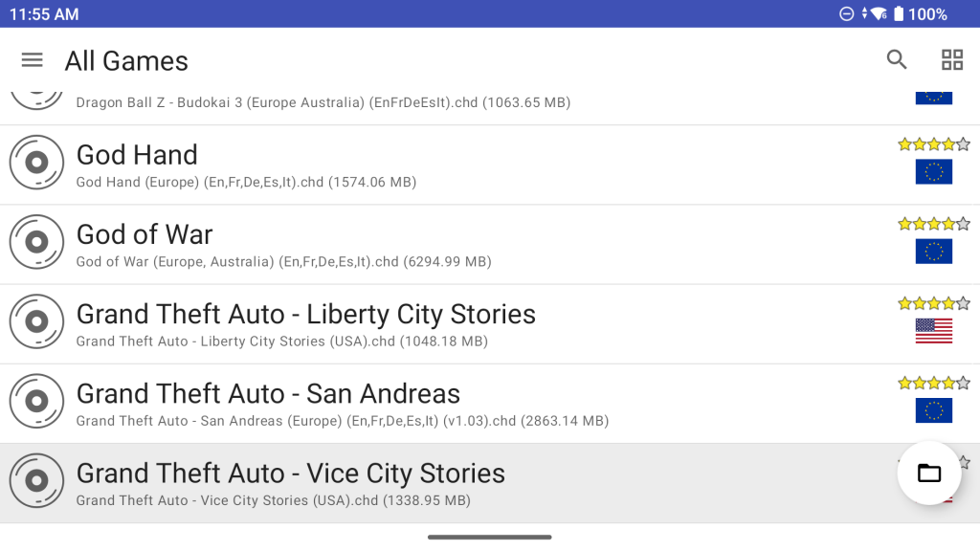The width and height of the screenshot is (980, 551).
Task: Click Liberty City Stories disc icon
Action: tap(36, 321)
